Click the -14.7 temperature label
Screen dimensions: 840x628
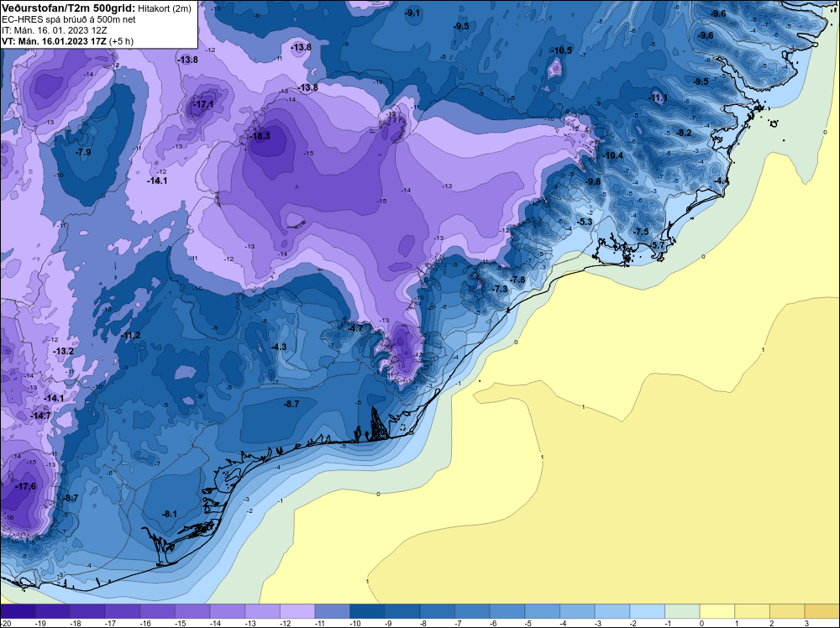point(41,416)
